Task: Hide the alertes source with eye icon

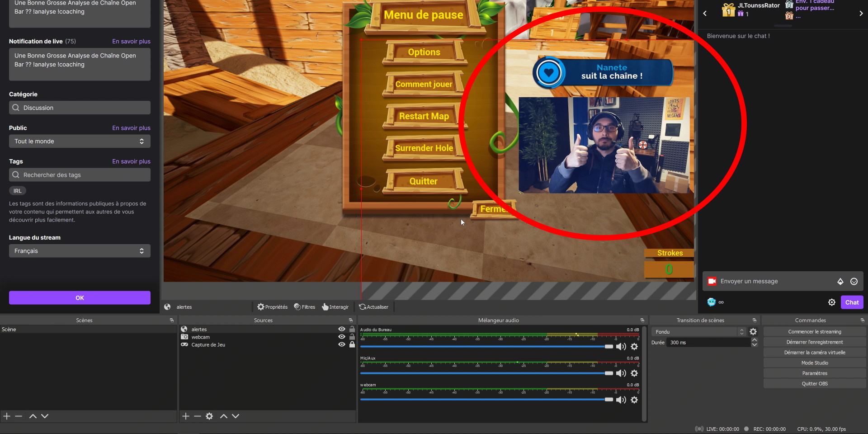Action: coord(342,330)
